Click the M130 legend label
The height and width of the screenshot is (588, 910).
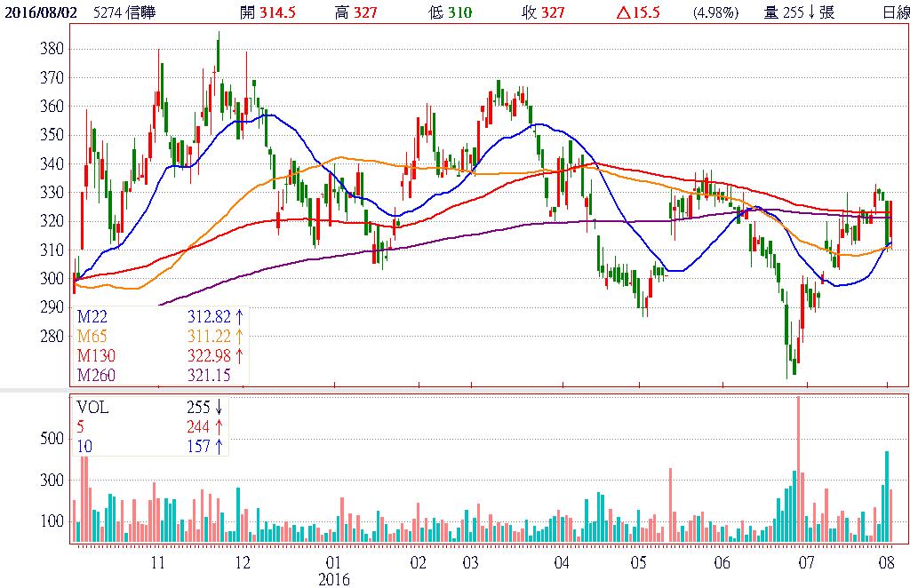[96, 355]
